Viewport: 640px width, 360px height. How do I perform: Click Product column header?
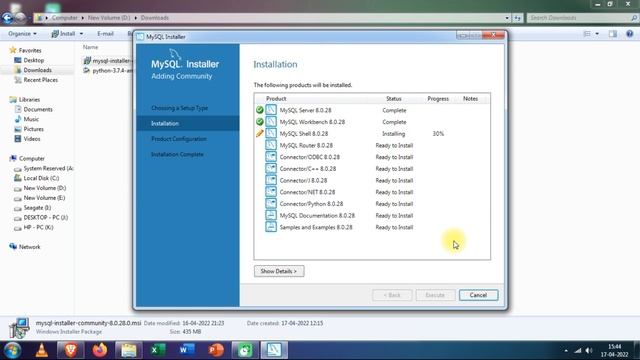click(276, 99)
